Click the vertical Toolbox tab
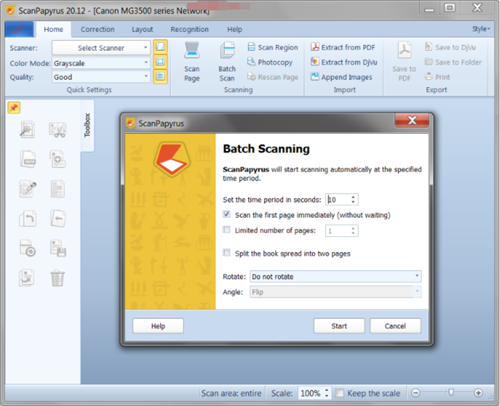 87,125
